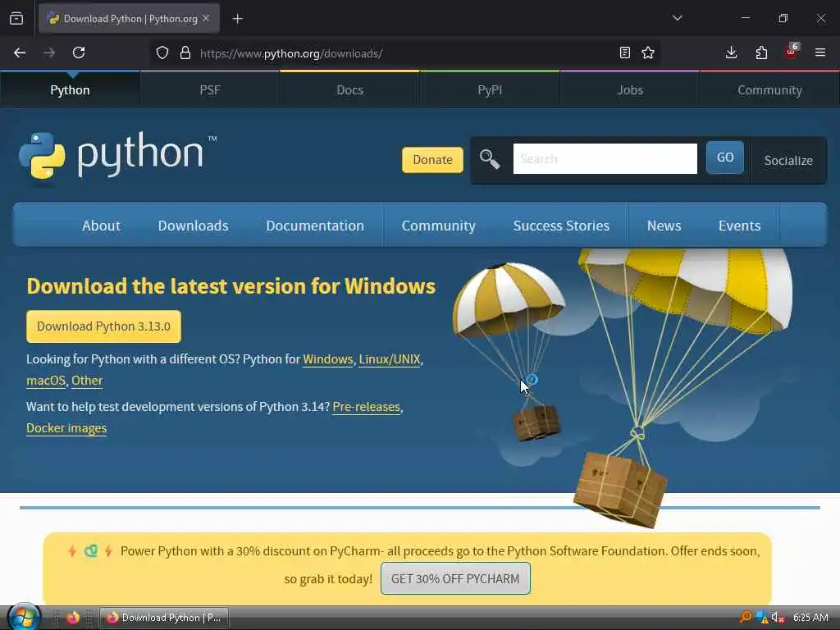840x630 pixels.
Task: Expand the list all tabs chevron
Action: click(x=677, y=18)
